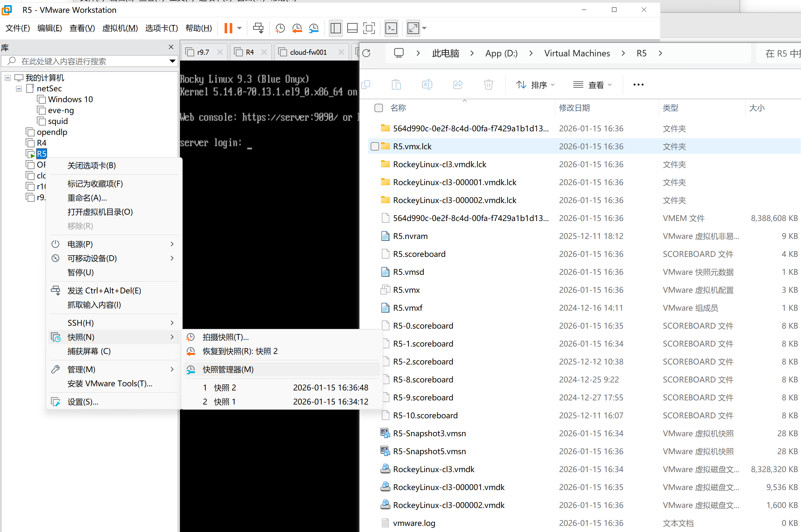Collapse the 我的计算机 tree node
Image resolution: width=801 pixels, height=532 pixels.
(x=8, y=78)
